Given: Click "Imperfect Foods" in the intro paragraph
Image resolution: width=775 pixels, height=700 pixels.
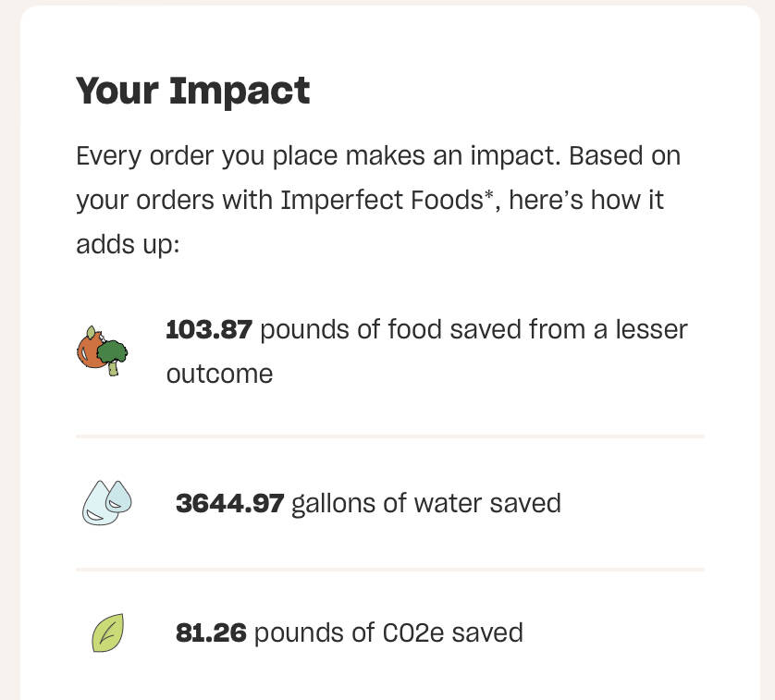Looking at the screenshot, I should pyautogui.click(x=382, y=201).
